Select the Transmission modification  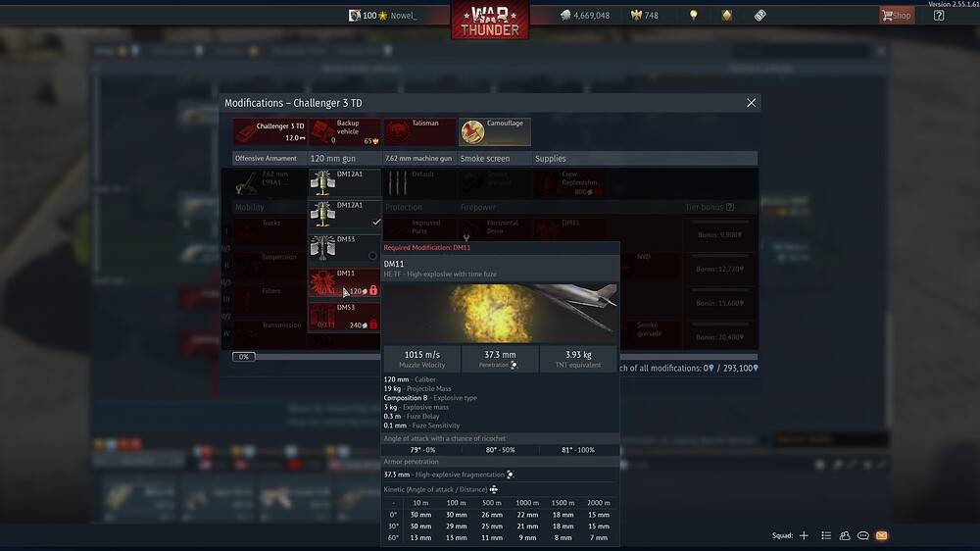(269, 333)
